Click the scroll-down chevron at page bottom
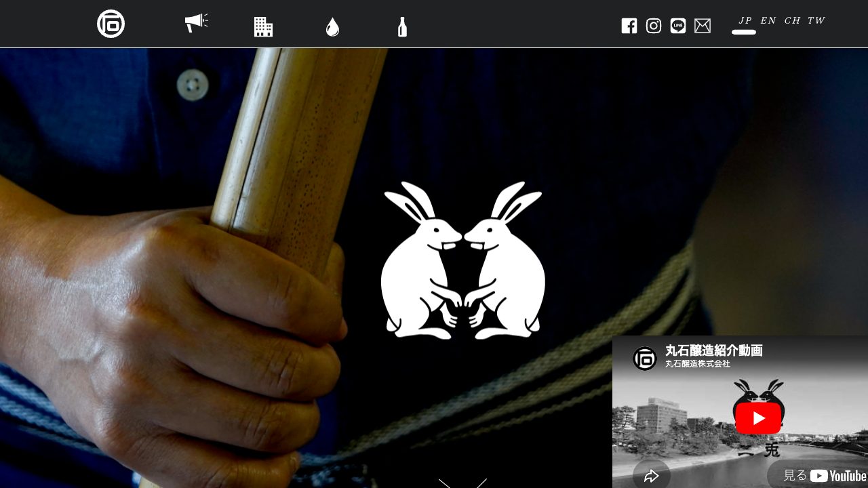Screen dimensions: 868x488 [462, 483]
